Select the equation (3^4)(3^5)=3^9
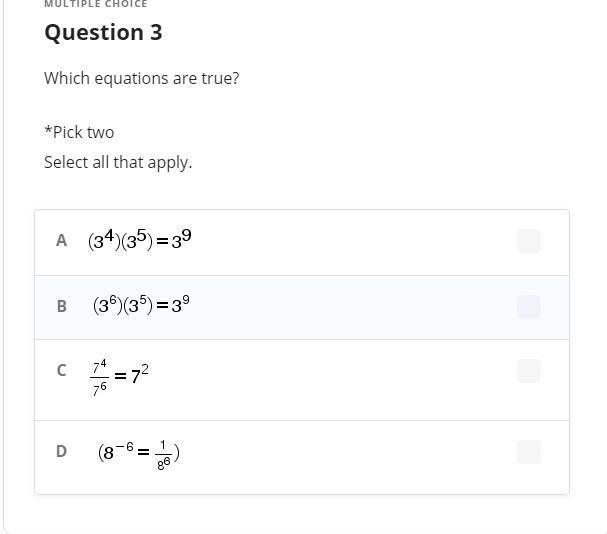The width and height of the screenshot is (607, 534). (x=139, y=240)
